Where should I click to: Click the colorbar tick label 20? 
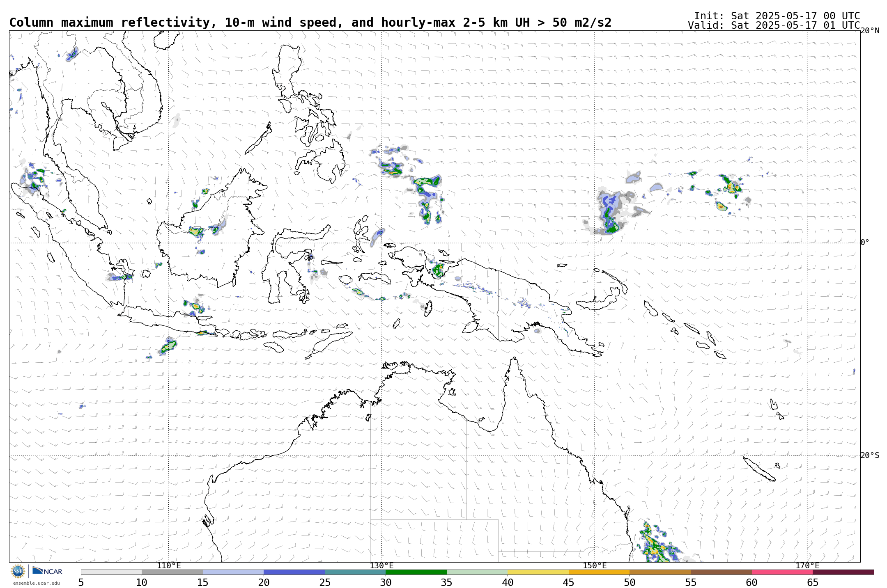pyautogui.click(x=264, y=582)
